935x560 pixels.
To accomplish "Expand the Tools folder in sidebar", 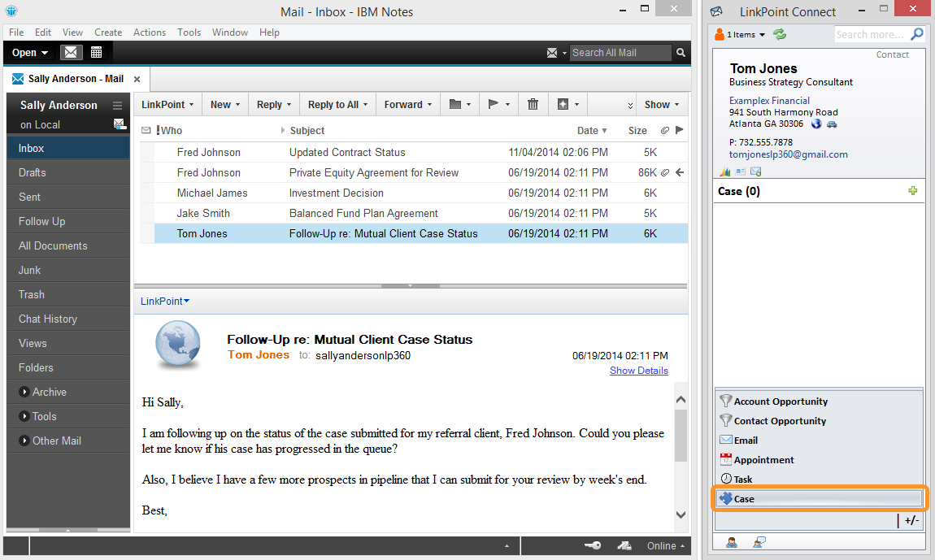I will 24,416.
